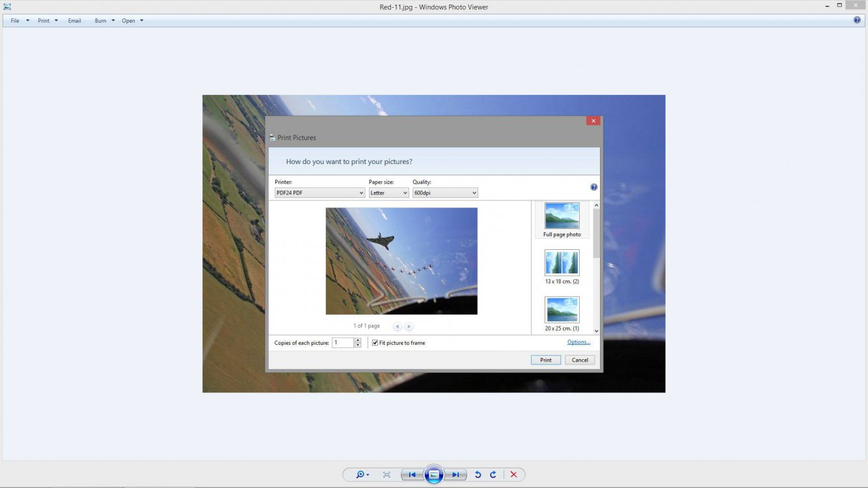
Task: Open the Paper size dropdown
Action: [x=389, y=193]
